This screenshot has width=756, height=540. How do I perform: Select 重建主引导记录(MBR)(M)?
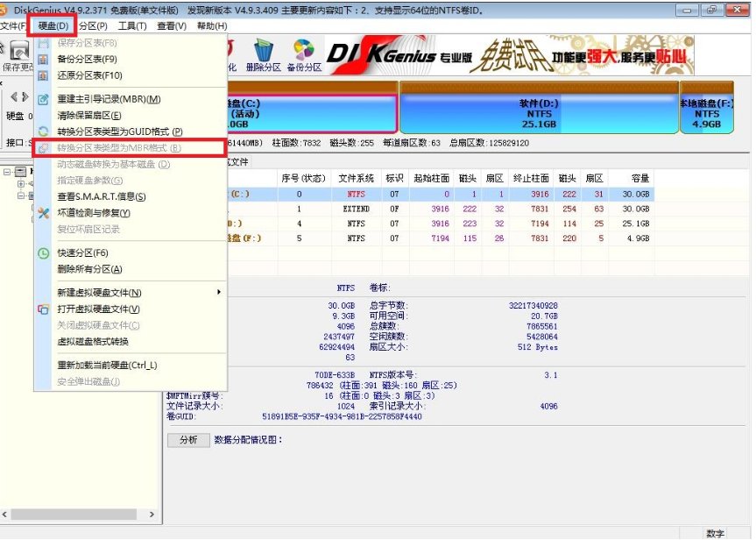[131, 99]
